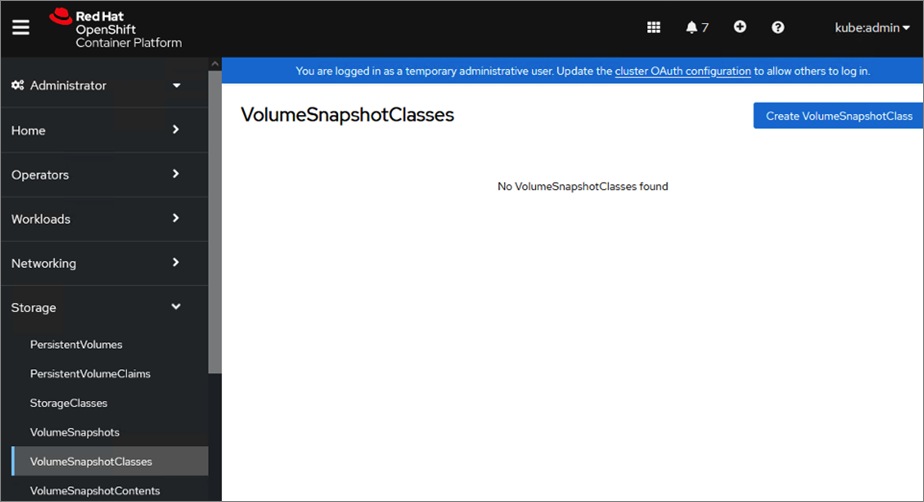Viewport: 924px width, 502px height.
Task: Click the Create VolumeSnapshotClass button
Action: coord(838,116)
